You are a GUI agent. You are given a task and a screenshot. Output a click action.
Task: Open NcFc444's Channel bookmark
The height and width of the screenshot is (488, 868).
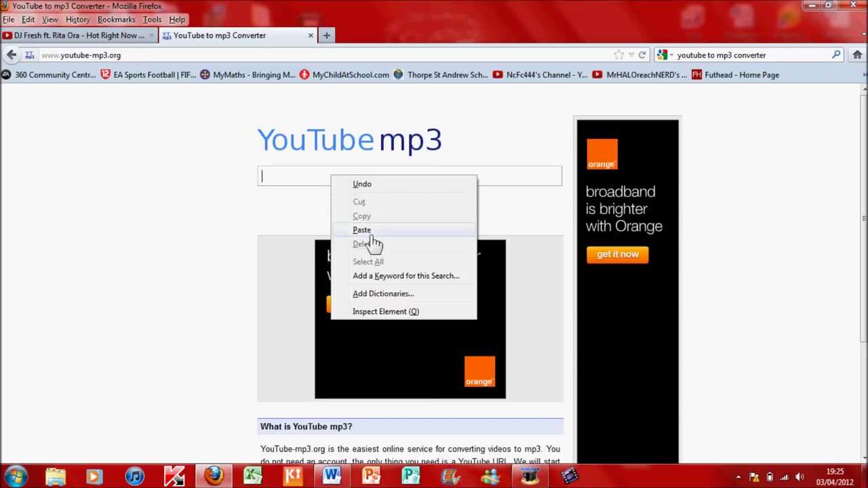(540, 75)
